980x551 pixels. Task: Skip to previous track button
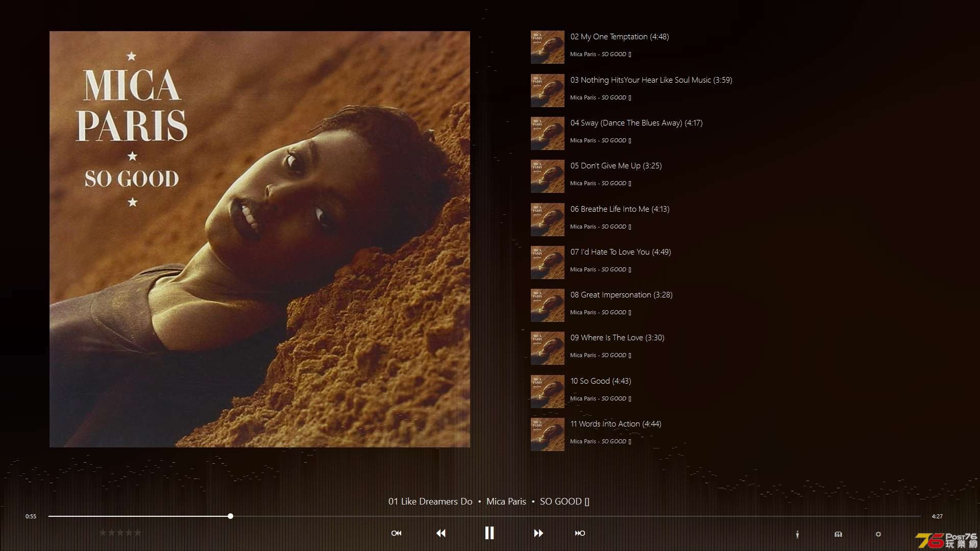[396, 533]
